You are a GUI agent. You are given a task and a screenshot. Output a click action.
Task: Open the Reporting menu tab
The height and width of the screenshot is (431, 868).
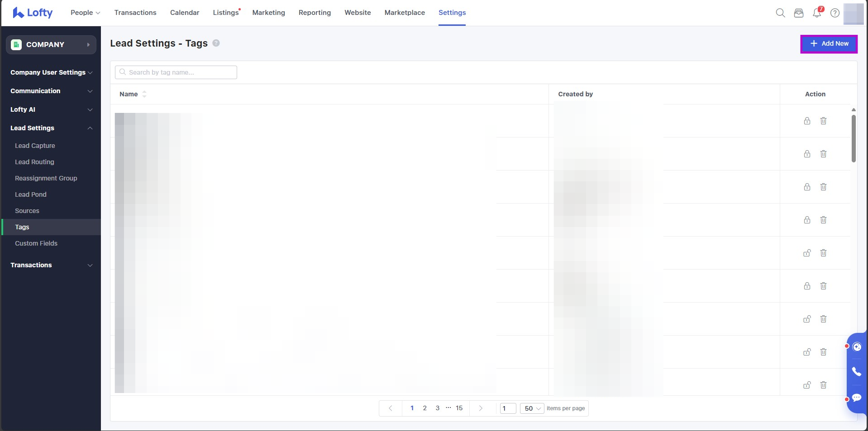pos(315,13)
